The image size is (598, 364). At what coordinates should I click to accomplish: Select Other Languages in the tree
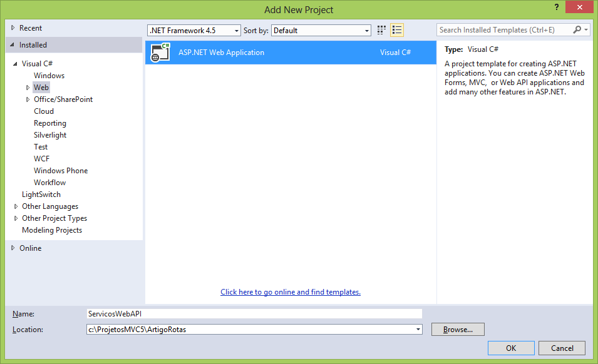click(50, 206)
